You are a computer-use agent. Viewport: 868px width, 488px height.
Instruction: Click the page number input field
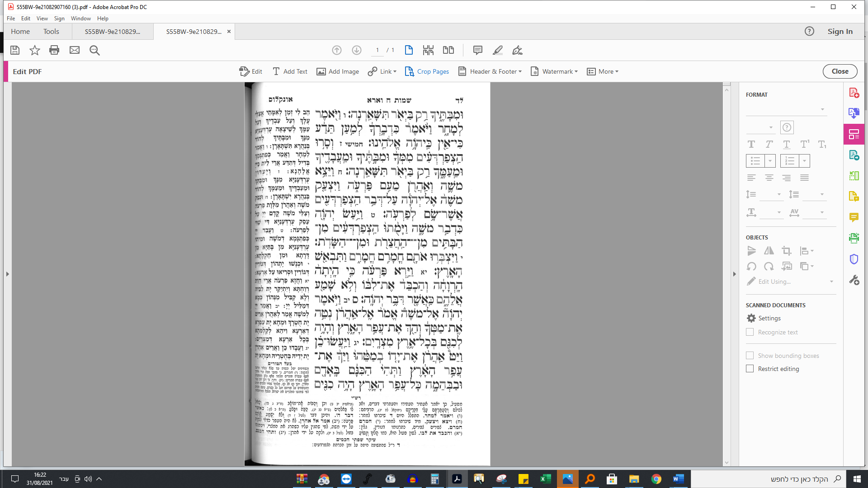click(377, 50)
